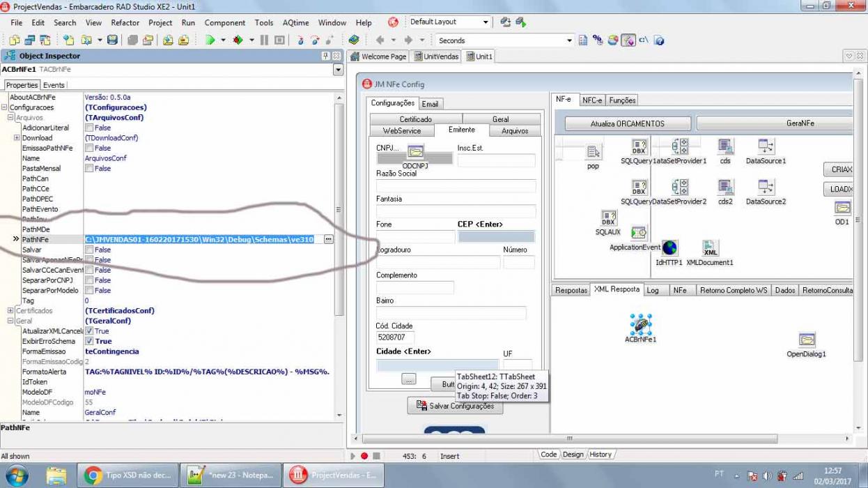Toggle the PastaMensal checkbox
The image size is (868, 488).
(89, 168)
